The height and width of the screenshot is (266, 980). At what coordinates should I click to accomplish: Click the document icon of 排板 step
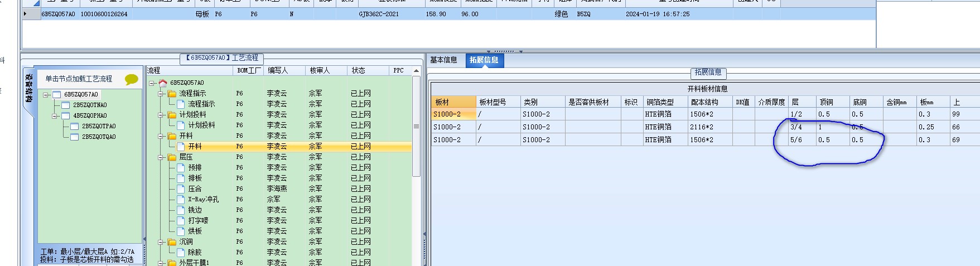point(181,178)
